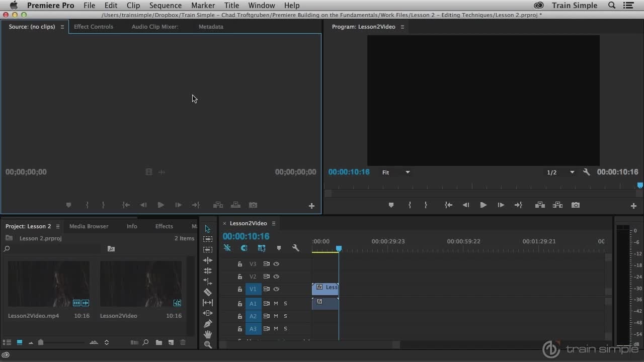
Task: Toggle Linked Selection in the timeline
Action: coord(262,248)
